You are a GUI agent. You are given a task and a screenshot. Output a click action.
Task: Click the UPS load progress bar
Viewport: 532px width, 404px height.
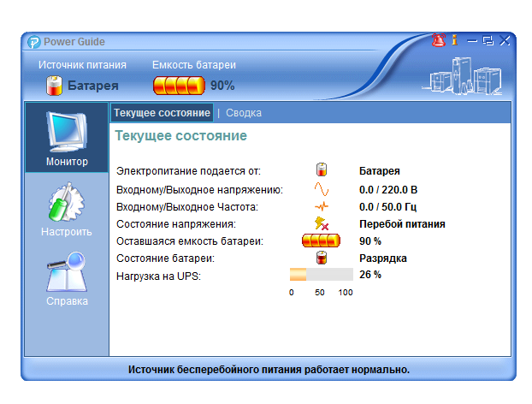pyautogui.click(x=322, y=274)
